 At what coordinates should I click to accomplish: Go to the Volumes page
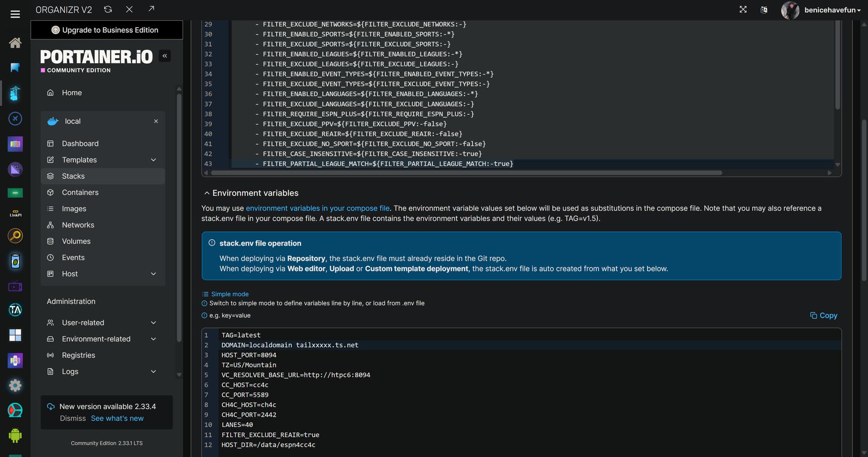pos(76,241)
